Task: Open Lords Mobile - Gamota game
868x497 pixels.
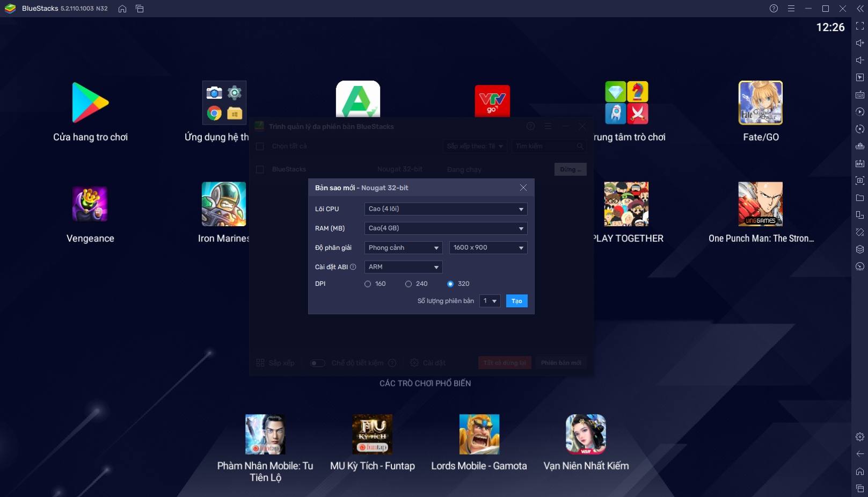Action: 479,434
